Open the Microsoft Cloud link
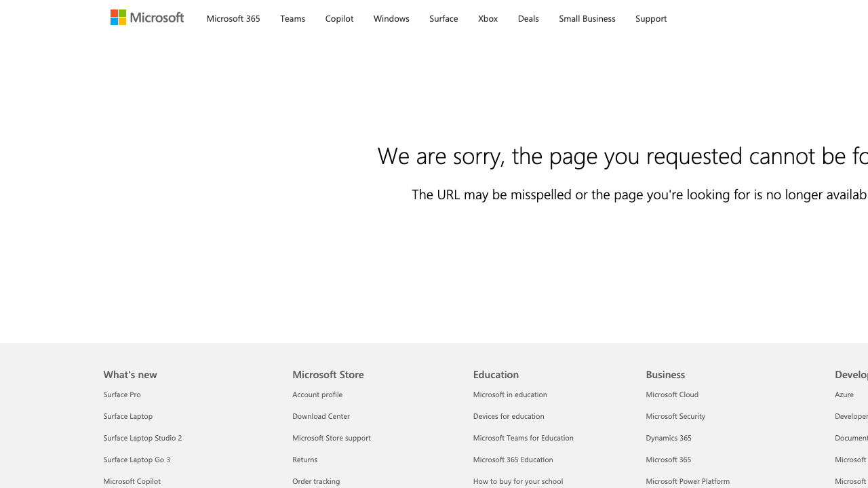This screenshot has height=488, width=868. [672, 394]
